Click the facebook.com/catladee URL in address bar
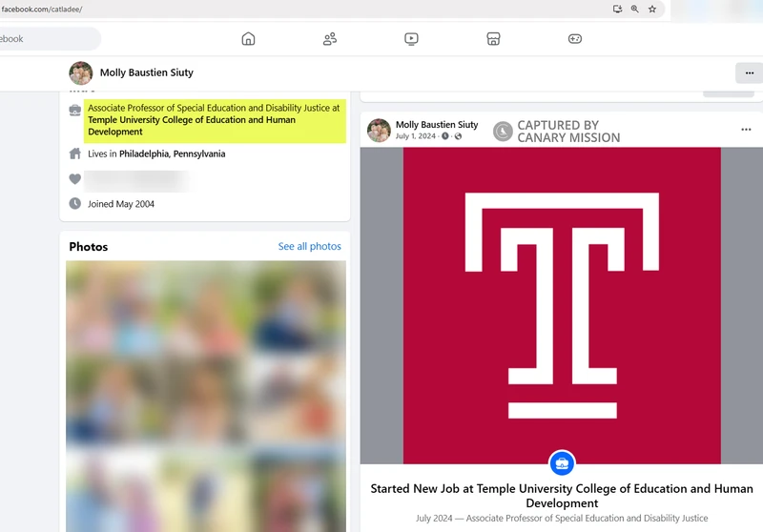The height and width of the screenshot is (532, 763). [41, 10]
